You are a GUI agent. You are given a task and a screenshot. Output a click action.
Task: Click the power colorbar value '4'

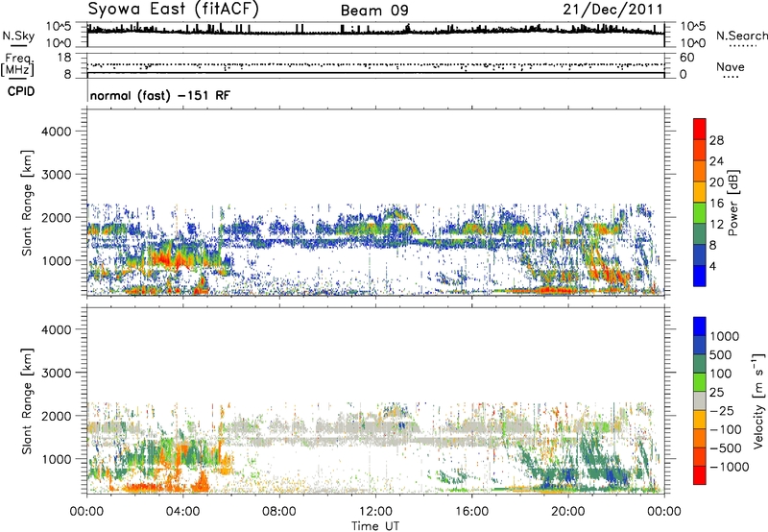tap(713, 266)
